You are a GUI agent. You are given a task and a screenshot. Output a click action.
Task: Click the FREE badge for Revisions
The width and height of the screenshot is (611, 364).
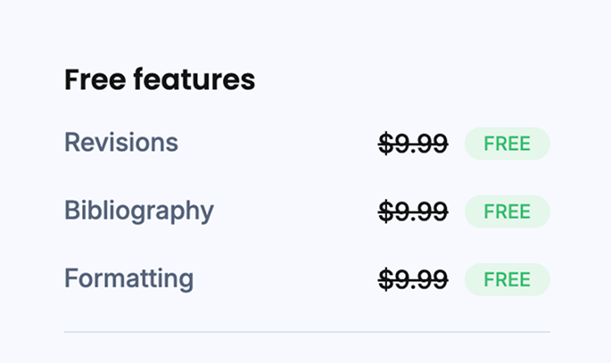point(507,144)
